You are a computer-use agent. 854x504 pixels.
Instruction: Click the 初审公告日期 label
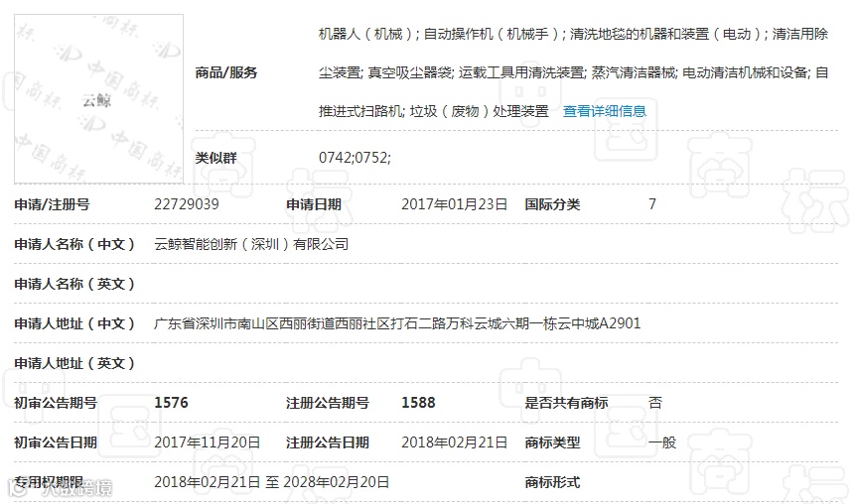point(56,442)
